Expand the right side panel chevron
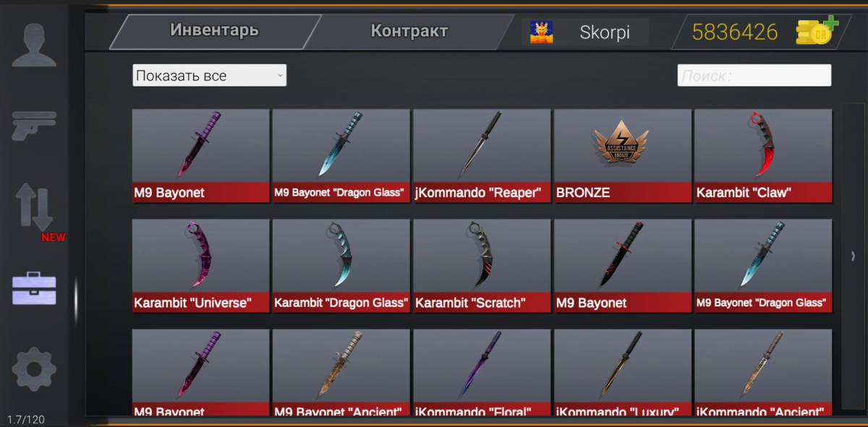The image size is (868, 427). pos(853,256)
